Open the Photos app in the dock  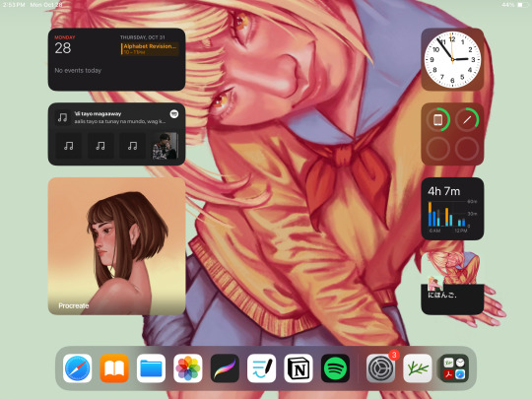(x=188, y=368)
